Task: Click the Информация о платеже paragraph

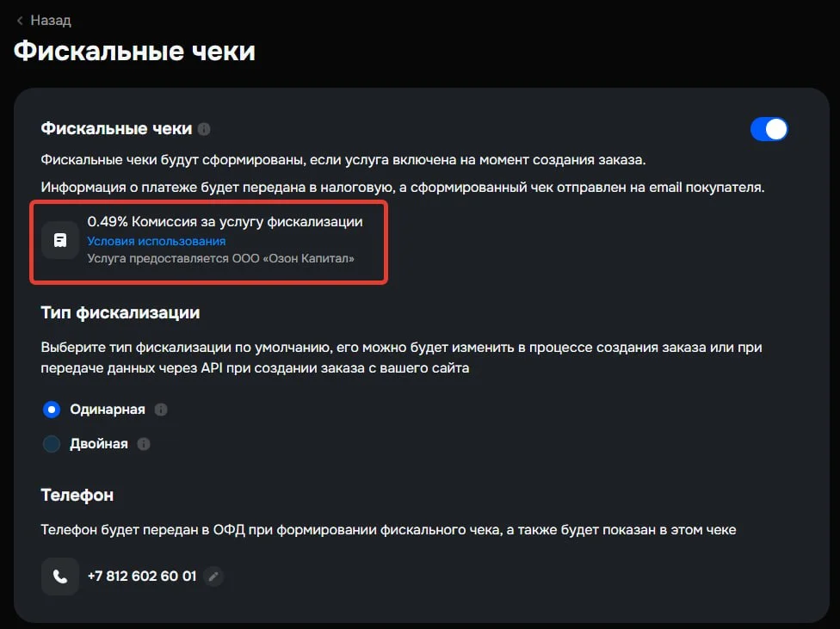Action: (403, 188)
